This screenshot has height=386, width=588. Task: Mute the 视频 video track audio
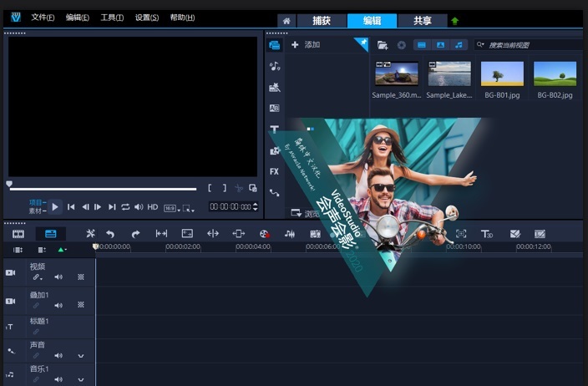click(x=58, y=277)
